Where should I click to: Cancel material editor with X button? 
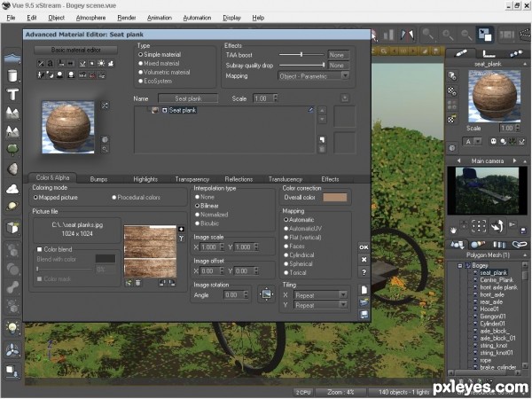coord(364,260)
